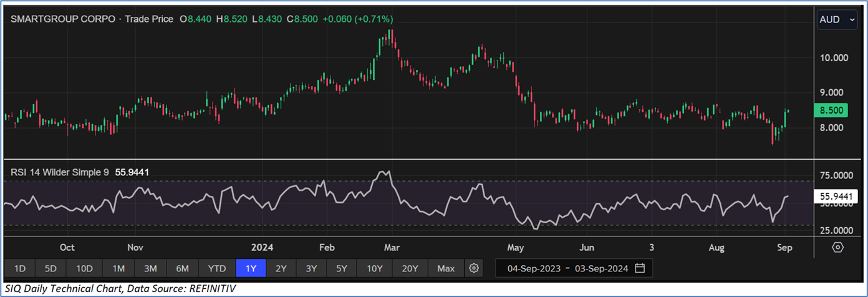Click the Mar label on the time axis

[392, 247]
